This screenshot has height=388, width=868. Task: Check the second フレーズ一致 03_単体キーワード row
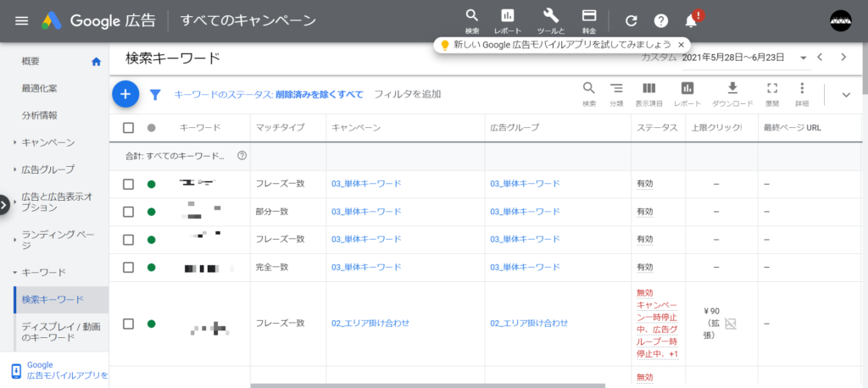point(129,240)
